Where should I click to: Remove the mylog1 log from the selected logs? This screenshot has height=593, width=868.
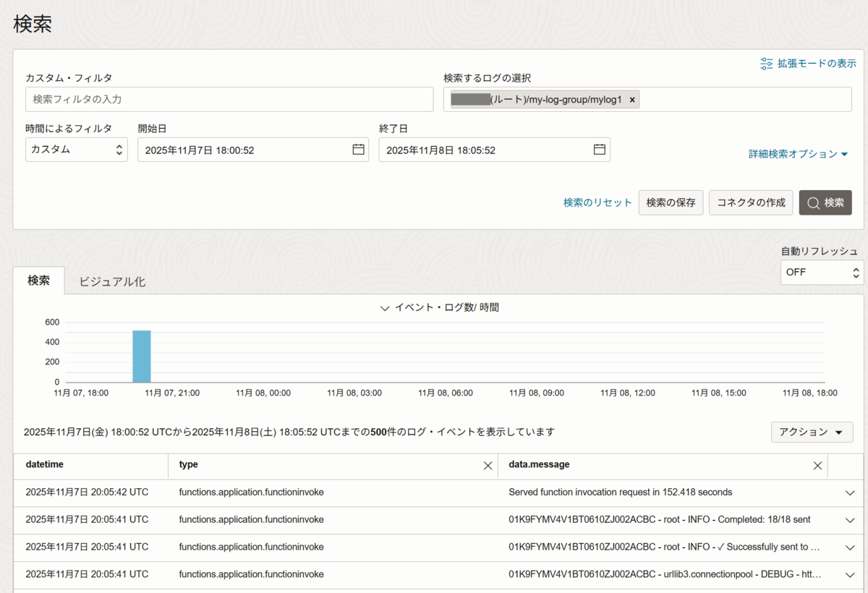632,99
